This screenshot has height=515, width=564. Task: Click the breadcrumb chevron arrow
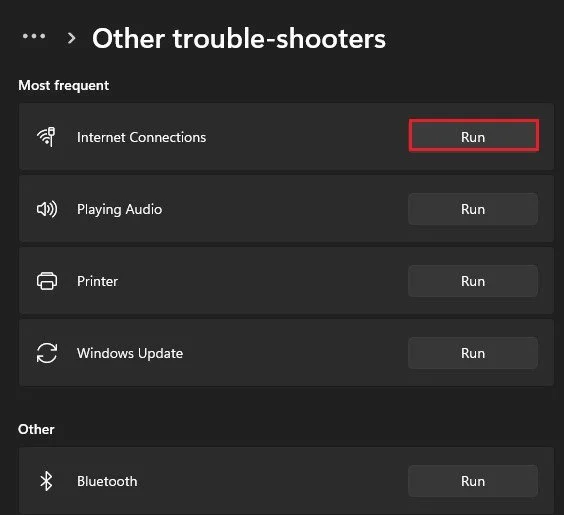[72, 38]
